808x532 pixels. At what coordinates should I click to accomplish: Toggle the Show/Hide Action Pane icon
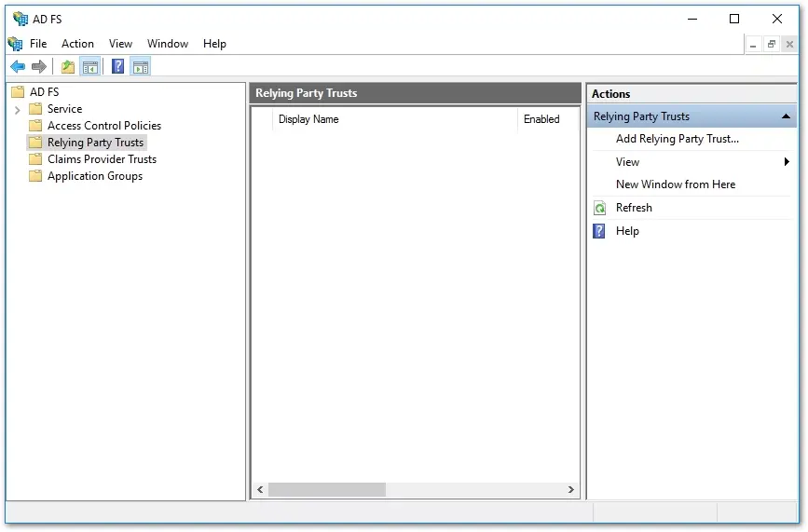(140, 67)
